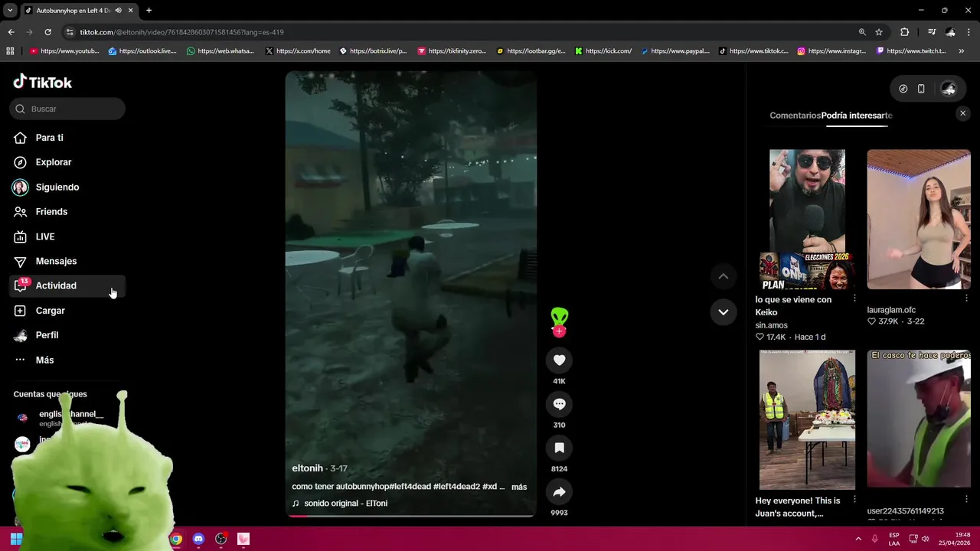The image size is (980, 551).
Task: Open eltonih alien avatar profile
Action: coord(560,317)
